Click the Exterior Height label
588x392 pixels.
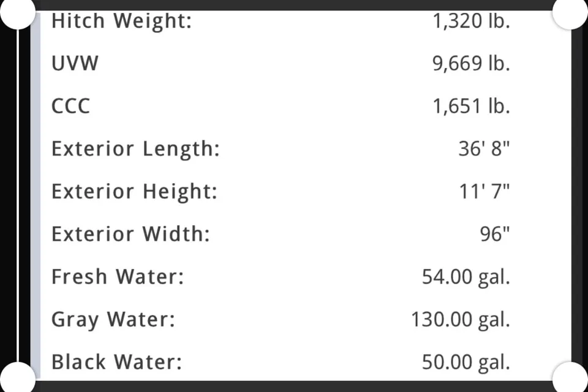click(134, 192)
